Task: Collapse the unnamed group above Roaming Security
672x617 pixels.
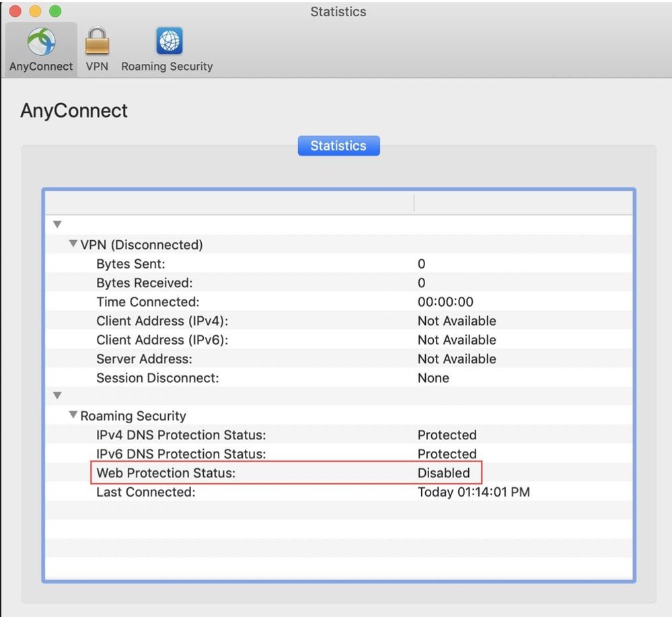Action: click(57, 396)
